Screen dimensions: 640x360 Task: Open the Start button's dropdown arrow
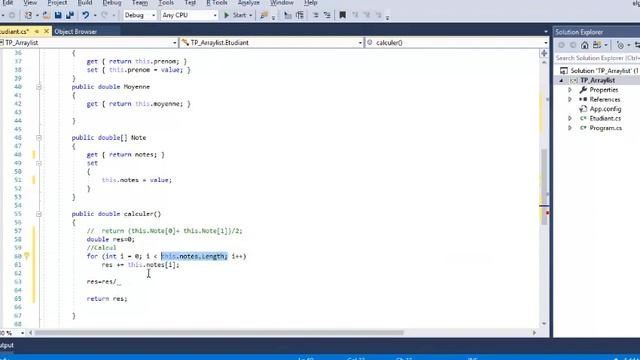250,16
